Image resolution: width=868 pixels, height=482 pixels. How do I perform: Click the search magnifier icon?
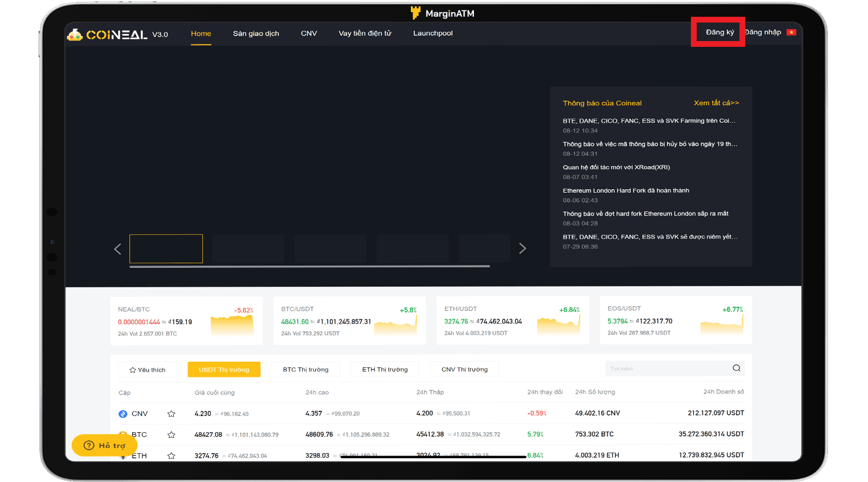[737, 368]
